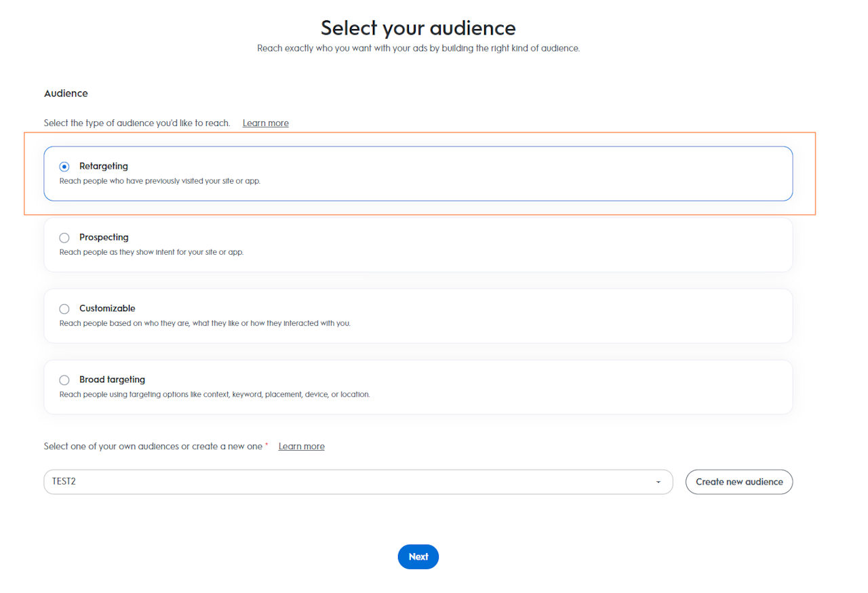Click the Prospecting title label

[104, 237]
